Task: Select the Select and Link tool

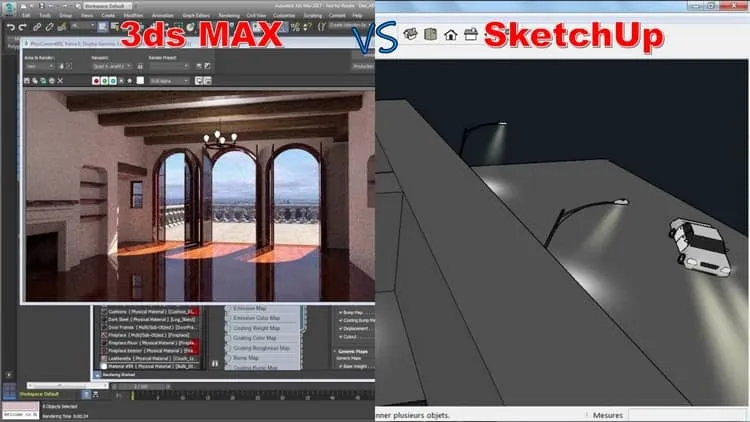Action: [37, 27]
